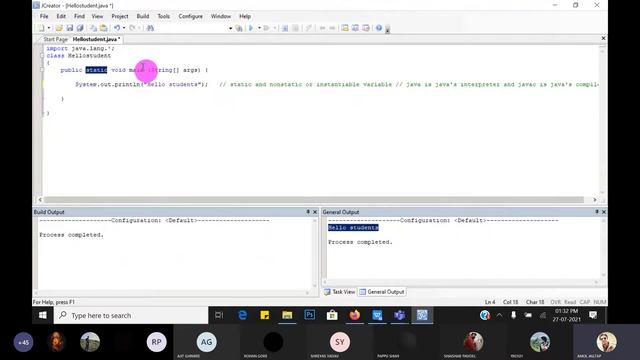The image size is (640, 360).
Task: Click the Save All toolbar icon
Action: [80, 28]
